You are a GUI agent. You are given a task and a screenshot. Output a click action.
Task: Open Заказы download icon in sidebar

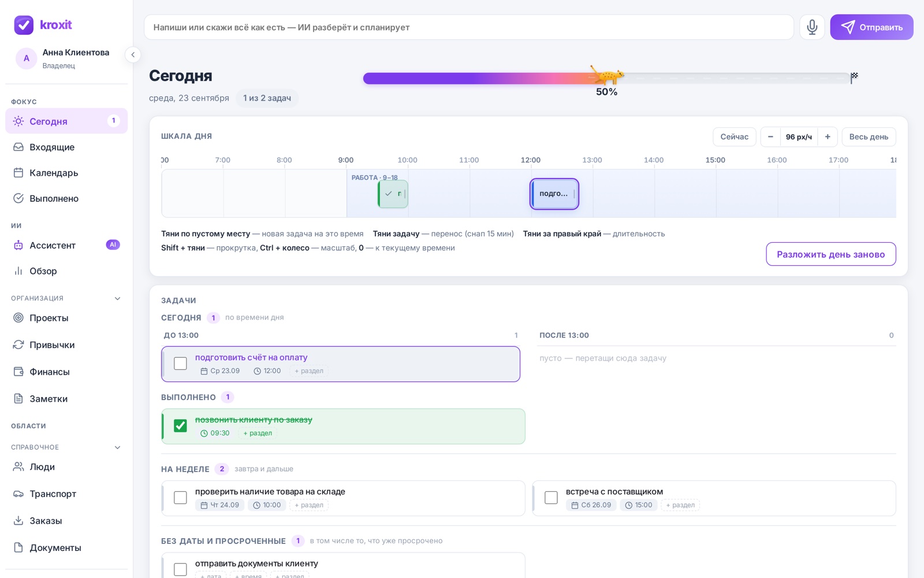18,520
